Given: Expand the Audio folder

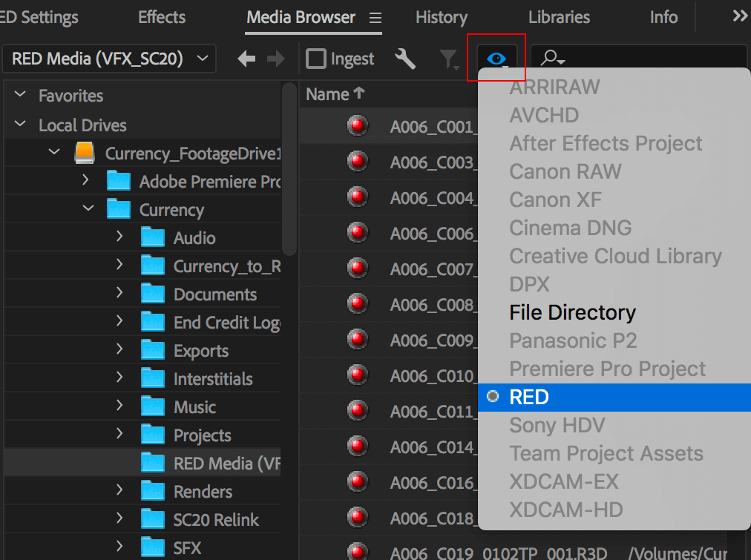Looking at the screenshot, I should 119,237.
